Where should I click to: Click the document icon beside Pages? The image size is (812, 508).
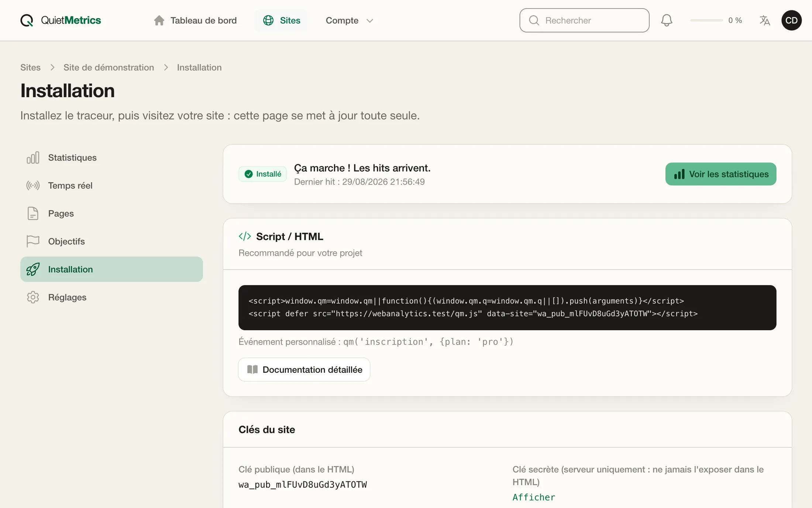(x=33, y=214)
